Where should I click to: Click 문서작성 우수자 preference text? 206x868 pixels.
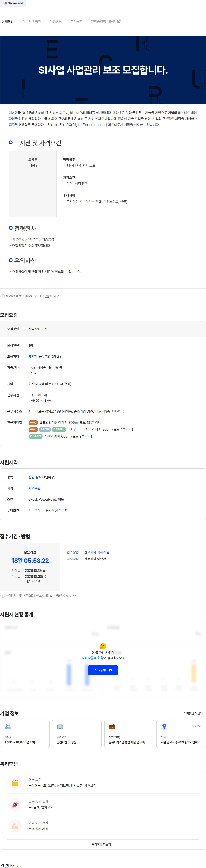[57, 510]
